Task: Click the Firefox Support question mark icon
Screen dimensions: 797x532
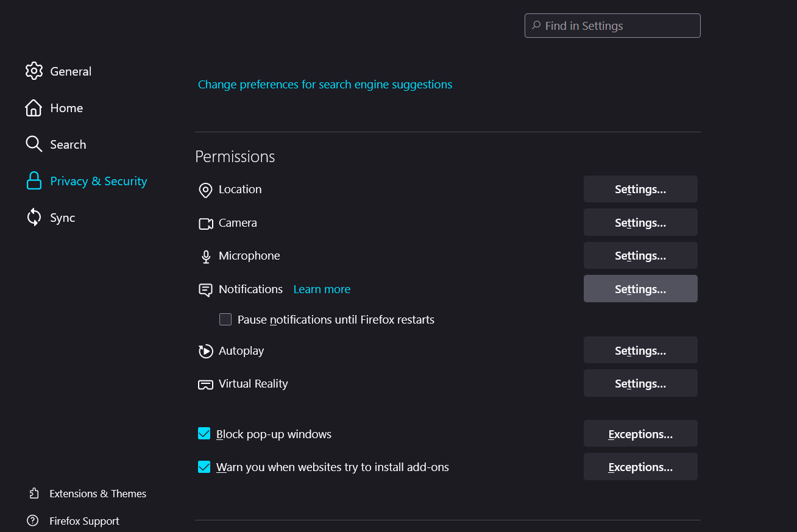Action: (x=34, y=521)
